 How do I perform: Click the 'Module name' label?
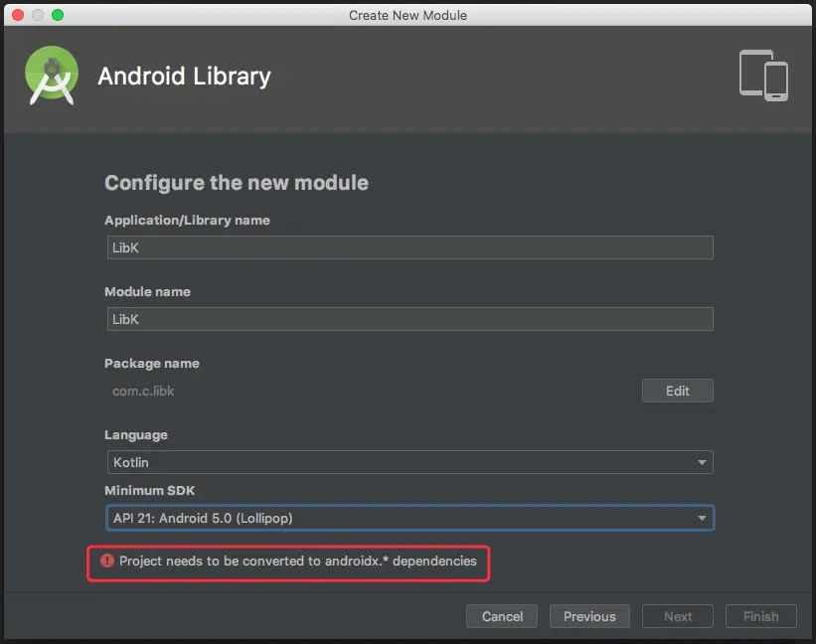coord(147,292)
